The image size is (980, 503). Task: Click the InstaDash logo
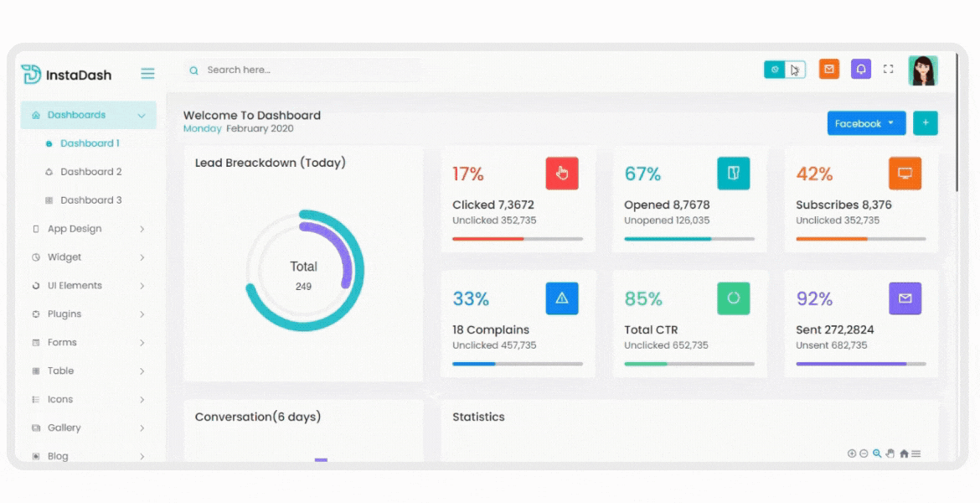point(66,75)
